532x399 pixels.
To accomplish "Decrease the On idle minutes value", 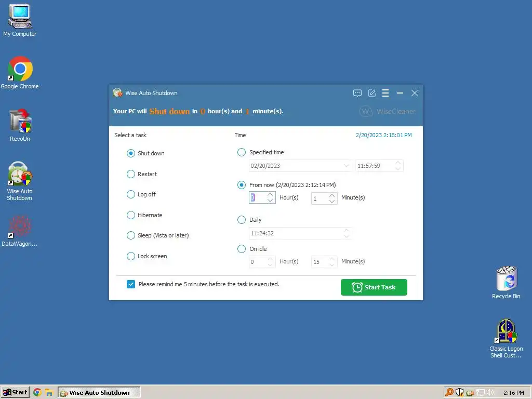I will click(x=332, y=264).
